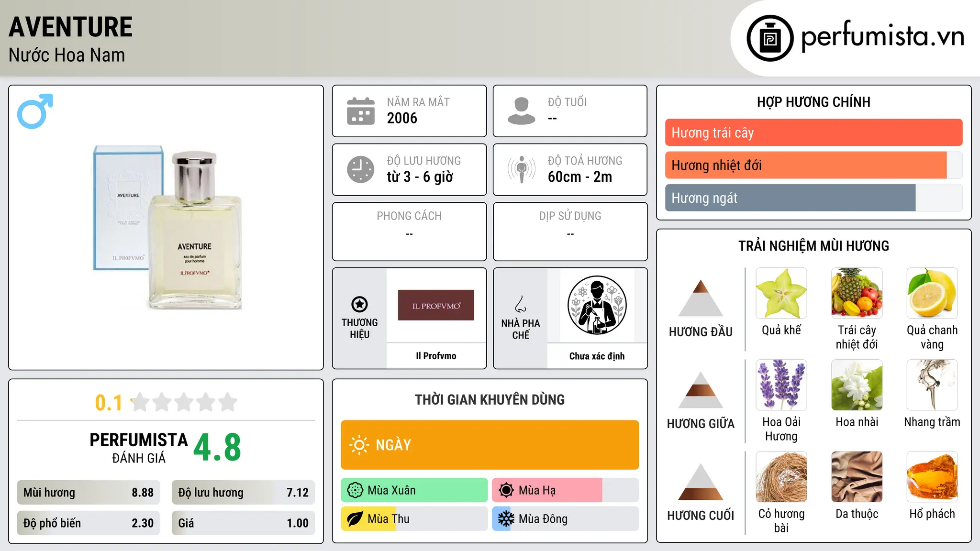
Task: Click the Perfumista 4.8 rating score
Action: pos(217,447)
